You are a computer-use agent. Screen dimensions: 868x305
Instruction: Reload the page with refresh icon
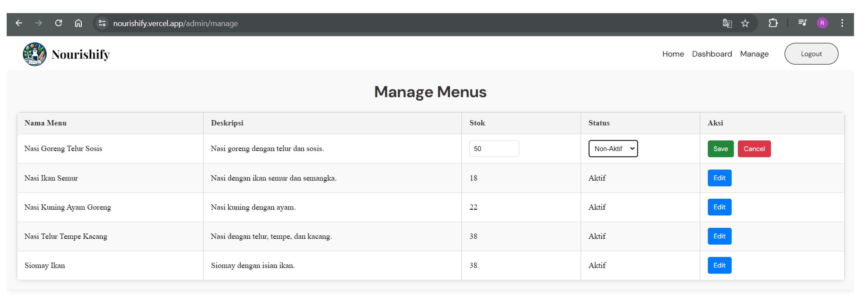tap(59, 23)
